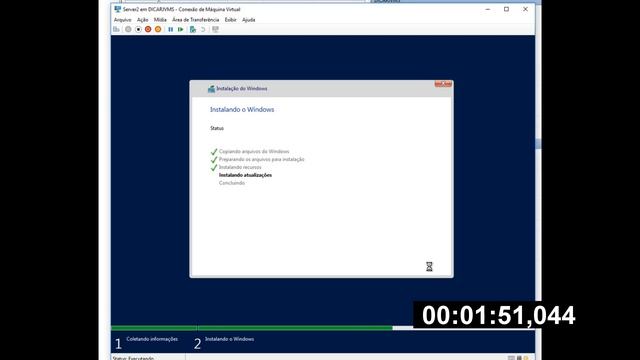Click the Revert arrow toolbar icon
Viewport: 640px width, 360px height.
203,29
